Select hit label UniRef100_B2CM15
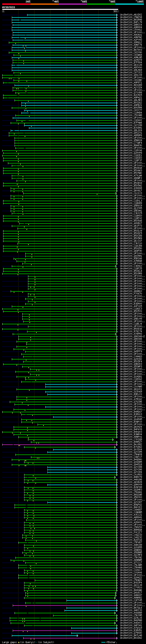Viewport: 146px width, 644px height. click(x=131, y=95)
